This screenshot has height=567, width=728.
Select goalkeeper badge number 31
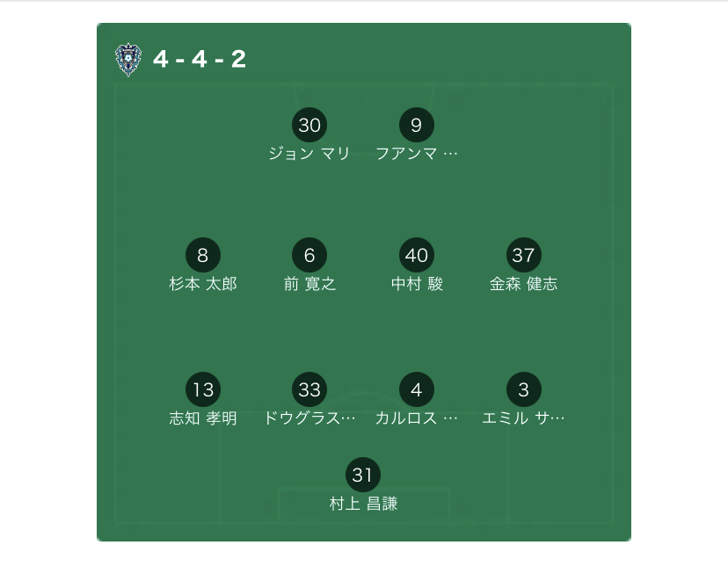pos(363,476)
